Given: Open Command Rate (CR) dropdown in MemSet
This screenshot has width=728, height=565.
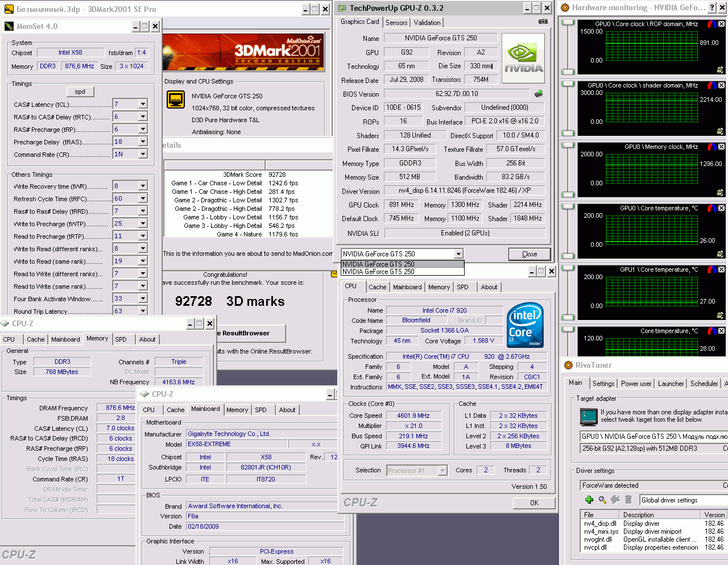Looking at the screenshot, I should coord(143,154).
